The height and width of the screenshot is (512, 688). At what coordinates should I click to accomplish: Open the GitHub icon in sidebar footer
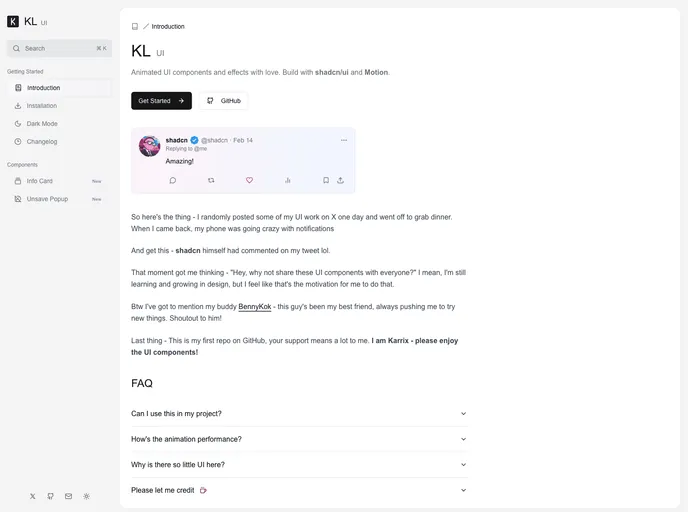coord(51,496)
